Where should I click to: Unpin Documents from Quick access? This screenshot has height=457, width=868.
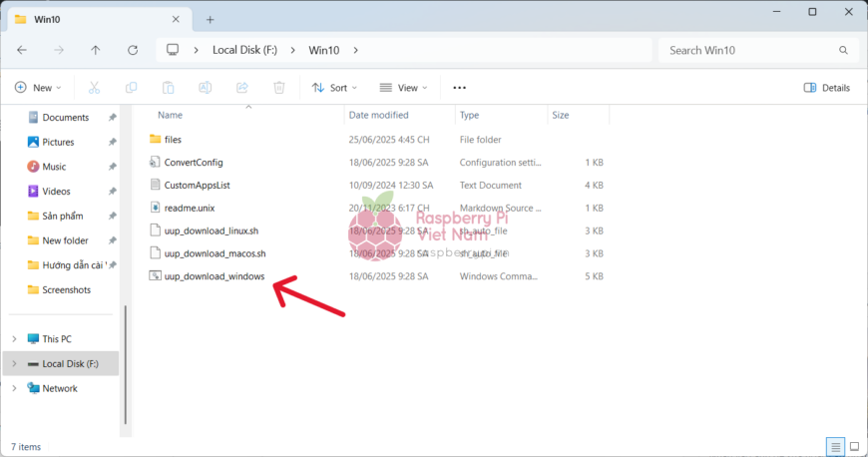(113, 118)
